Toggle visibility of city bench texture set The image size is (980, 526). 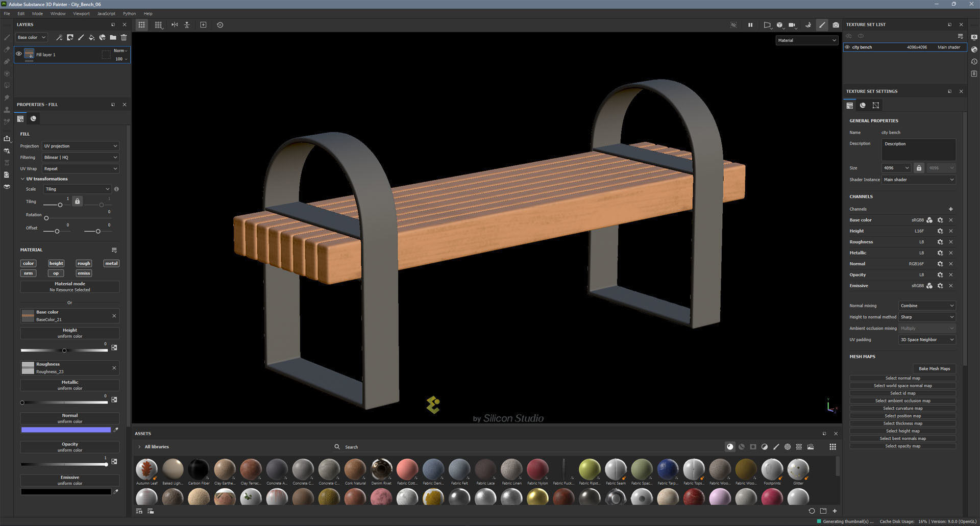847,47
